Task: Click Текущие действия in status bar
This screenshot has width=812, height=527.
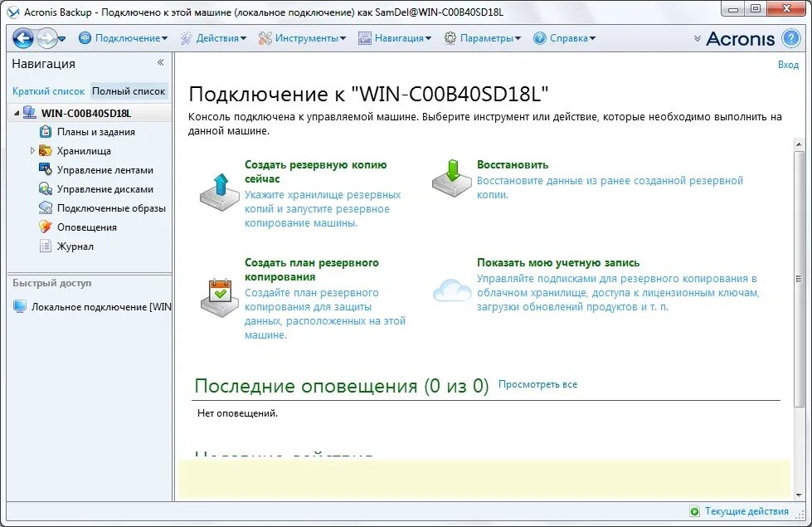Action: 746,511
